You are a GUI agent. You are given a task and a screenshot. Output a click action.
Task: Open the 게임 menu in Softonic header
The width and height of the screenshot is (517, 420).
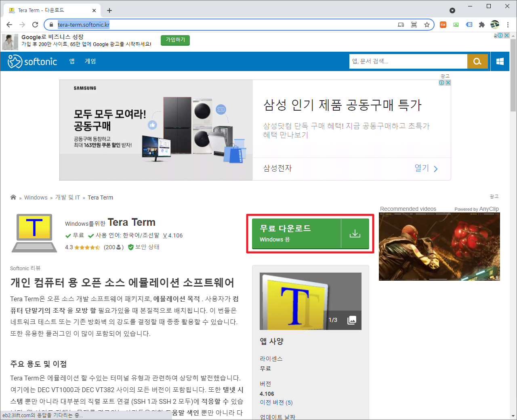point(90,61)
